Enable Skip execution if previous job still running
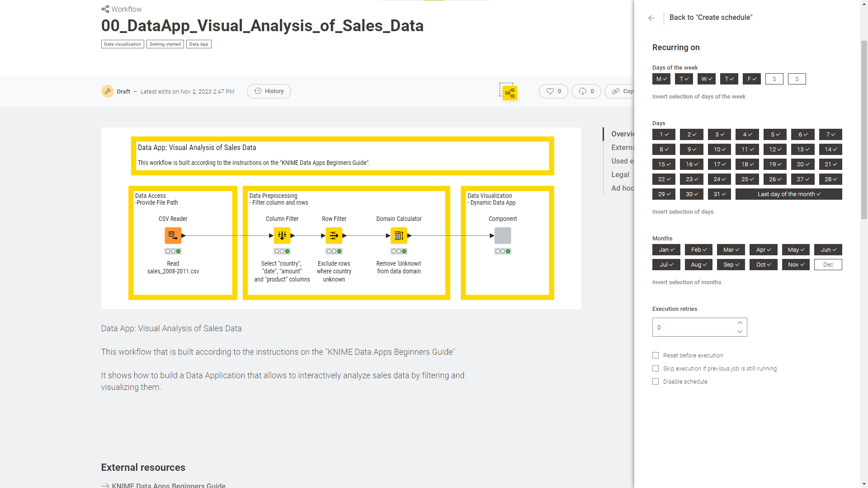Screen dimensions: 868x488 point(655,368)
